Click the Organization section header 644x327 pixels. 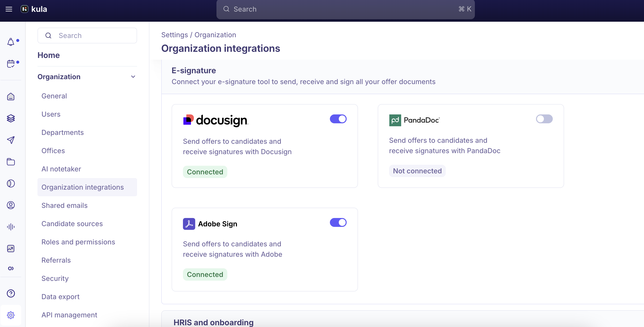(x=59, y=77)
